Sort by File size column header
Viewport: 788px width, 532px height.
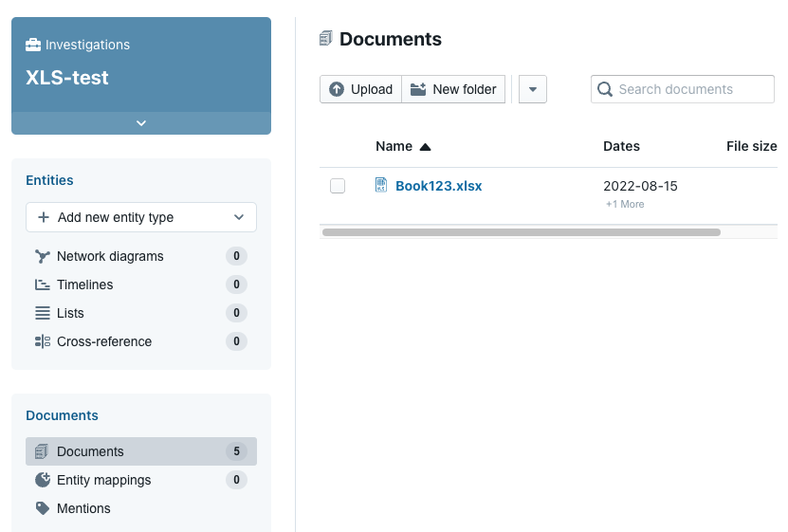[752, 146]
